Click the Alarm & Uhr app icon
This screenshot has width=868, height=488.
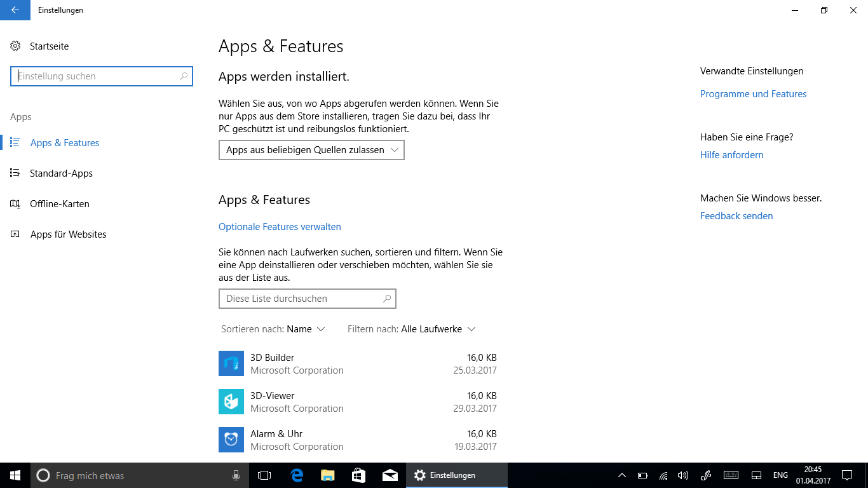click(231, 440)
